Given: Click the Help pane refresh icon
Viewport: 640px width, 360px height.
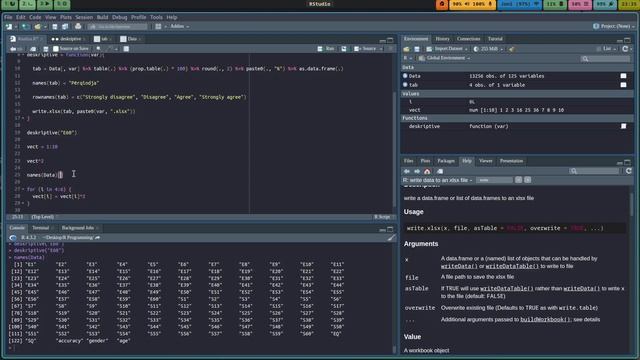Looking at the screenshot, I should (x=629, y=171).
